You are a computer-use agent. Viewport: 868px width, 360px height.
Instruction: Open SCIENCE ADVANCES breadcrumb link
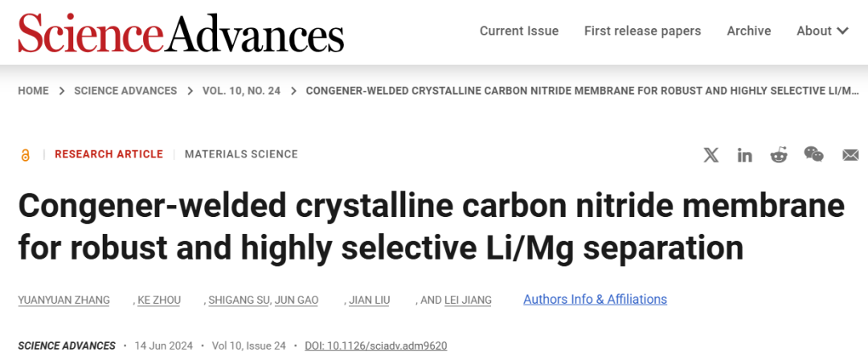(x=125, y=91)
